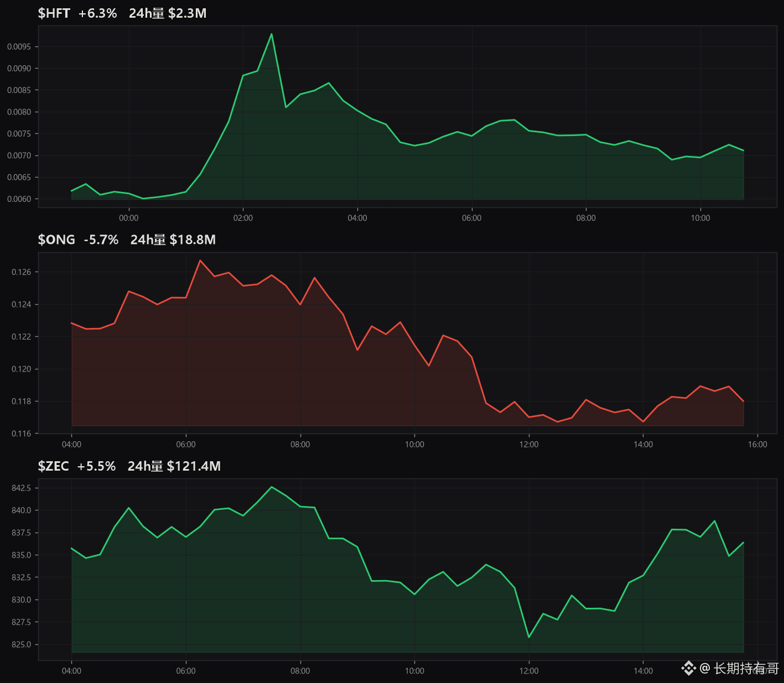Click the 24h volume $121.4M label
784x683 pixels.
(174, 466)
